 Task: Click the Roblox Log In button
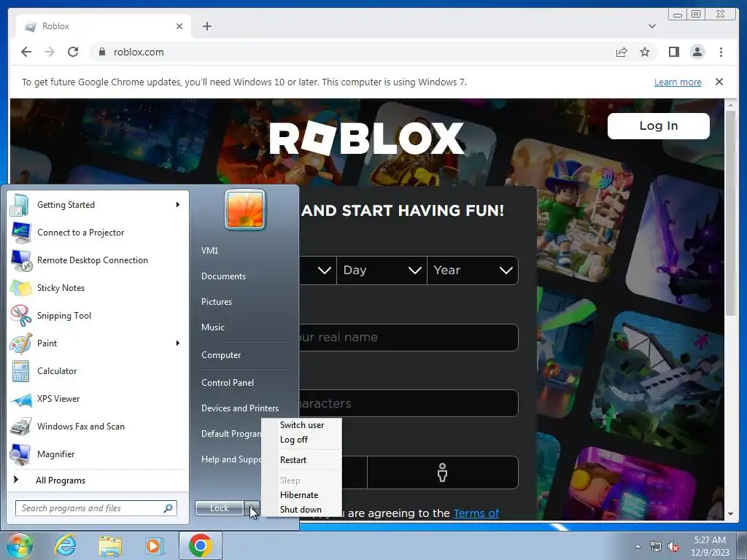[x=659, y=126]
